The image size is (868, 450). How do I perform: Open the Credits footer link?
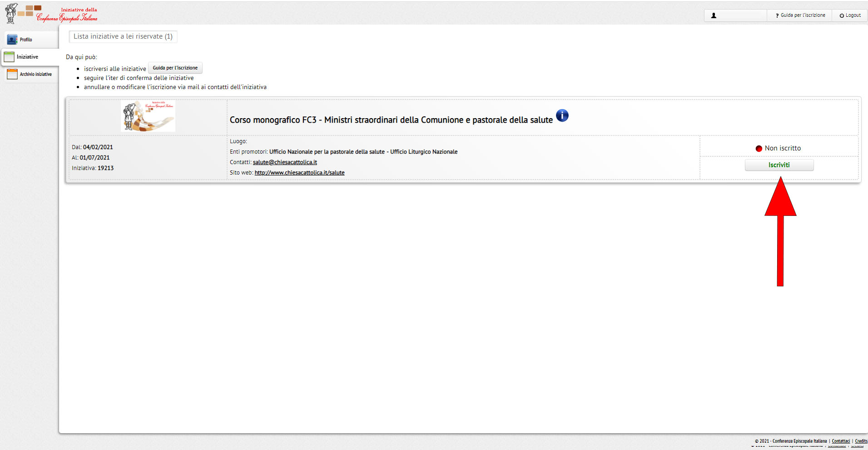tap(861, 441)
